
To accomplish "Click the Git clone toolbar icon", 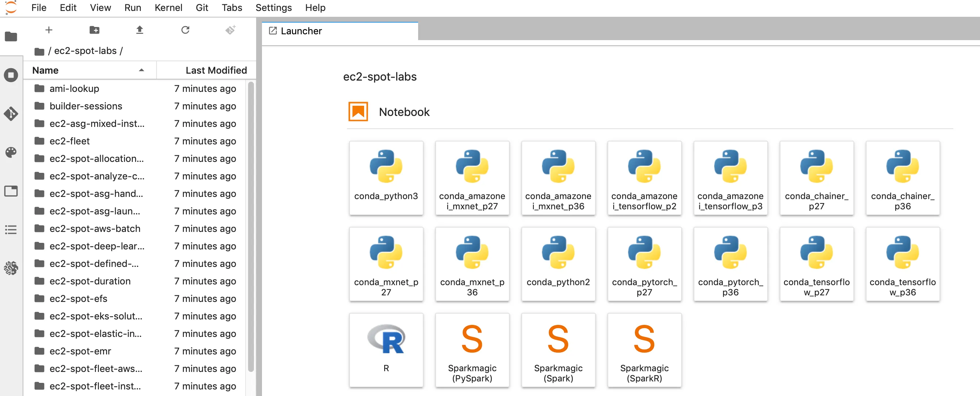I will coord(230,30).
